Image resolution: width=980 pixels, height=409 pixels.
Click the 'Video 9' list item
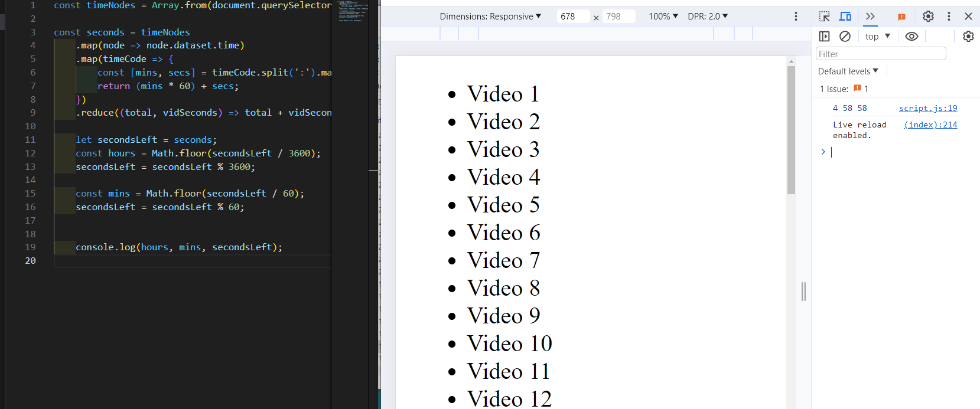click(x=503, y=316)
